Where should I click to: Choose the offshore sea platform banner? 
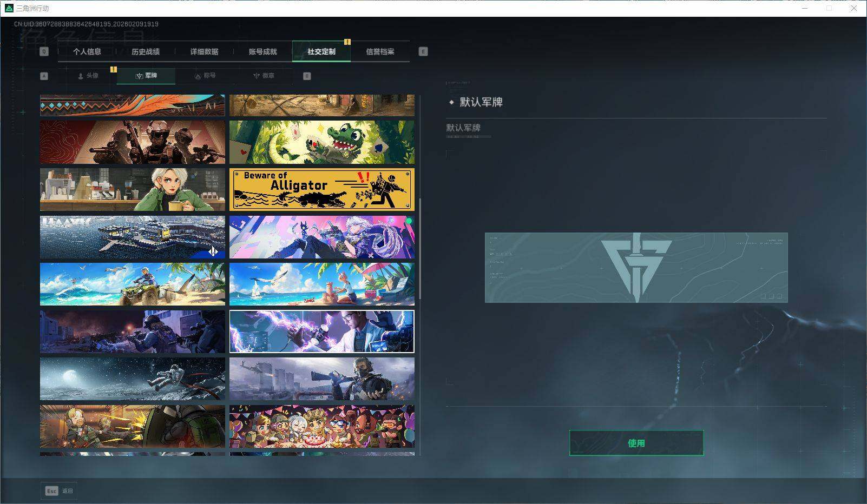click(x=133, y=237)
